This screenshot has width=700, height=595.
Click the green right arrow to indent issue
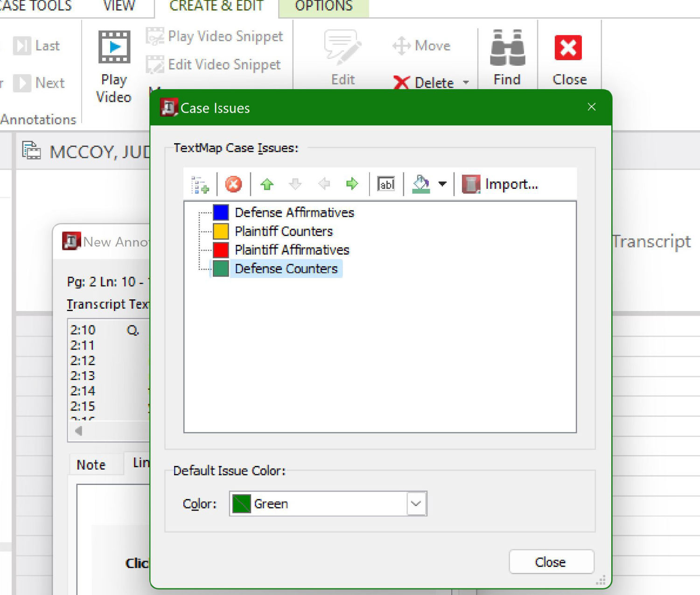point(352,184)
